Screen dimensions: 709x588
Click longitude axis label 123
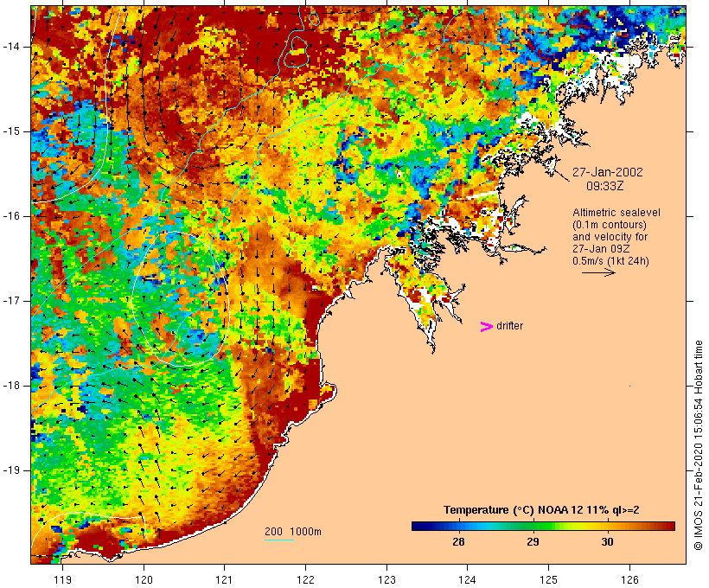pyautogui.click(x=386, y=579)
